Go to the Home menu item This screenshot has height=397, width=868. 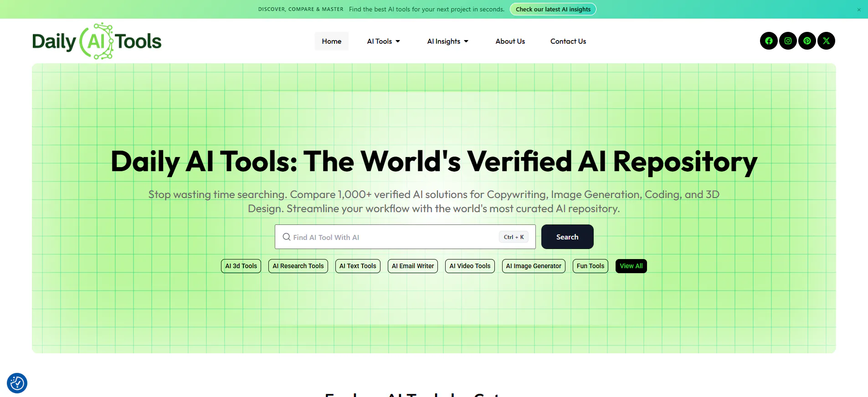pyautogui.click(x=332, y=41)
